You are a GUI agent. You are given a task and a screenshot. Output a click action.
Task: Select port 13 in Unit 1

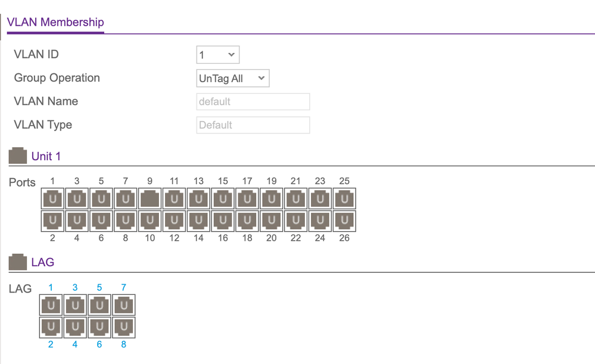pos(198,199)
